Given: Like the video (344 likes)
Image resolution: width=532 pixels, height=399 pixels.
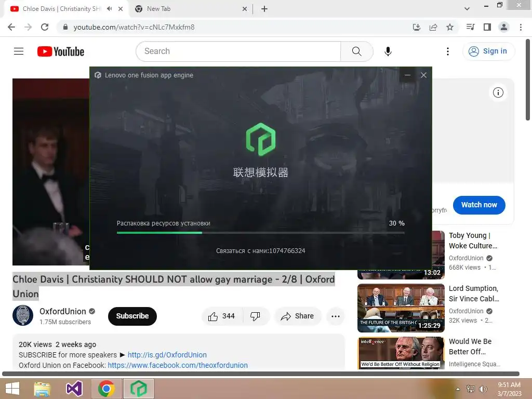Looking at the screenshot, I should (221, 316).
